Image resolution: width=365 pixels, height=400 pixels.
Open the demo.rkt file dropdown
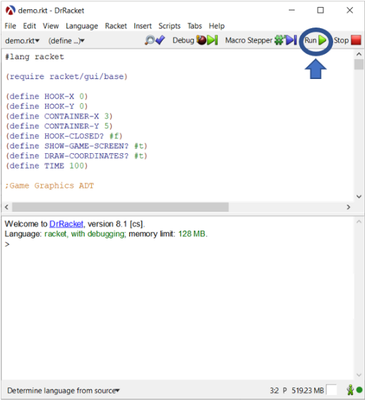coord(22,41)
